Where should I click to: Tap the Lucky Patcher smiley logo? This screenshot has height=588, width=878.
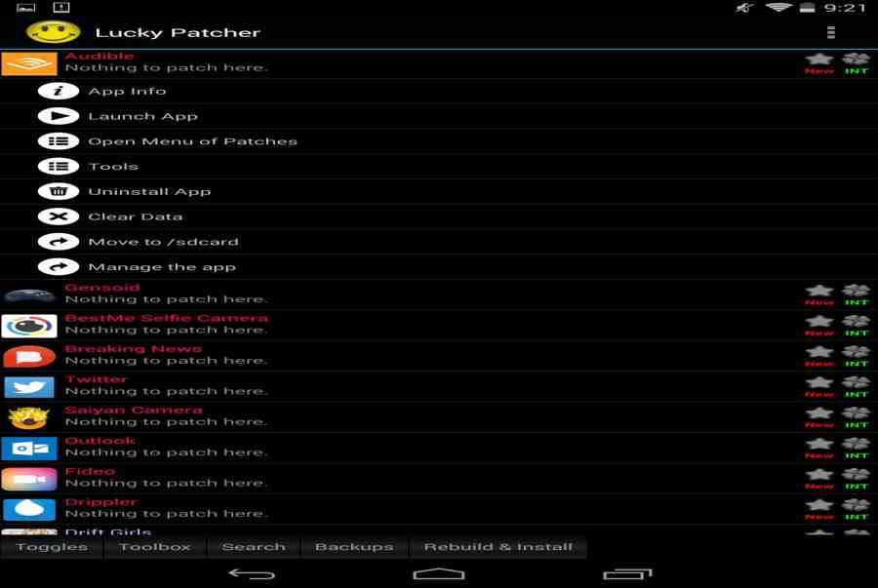tap(53, 32)
